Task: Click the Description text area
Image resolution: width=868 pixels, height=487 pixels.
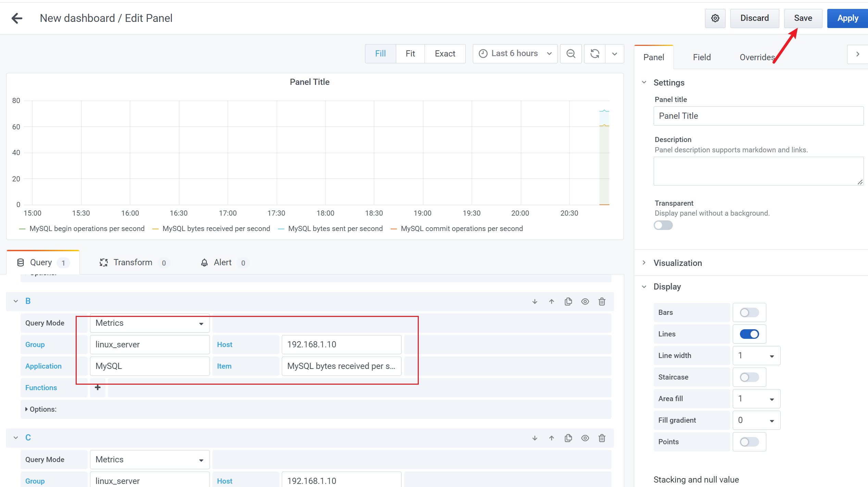Action: 758,171
